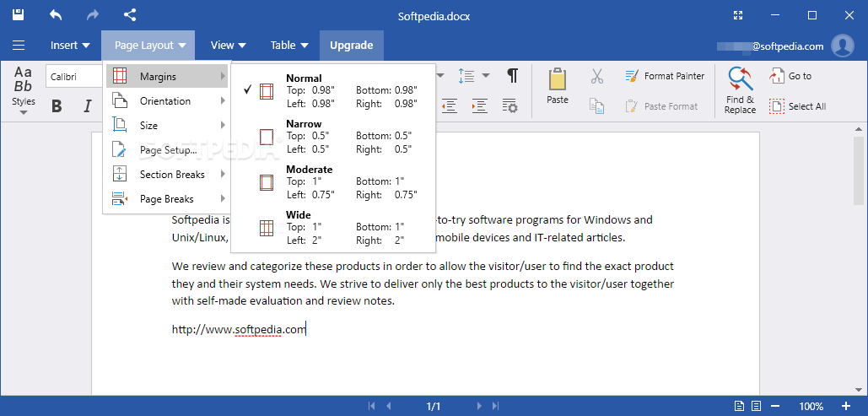Expand the Margins submenu

click(x=167, y=77)
